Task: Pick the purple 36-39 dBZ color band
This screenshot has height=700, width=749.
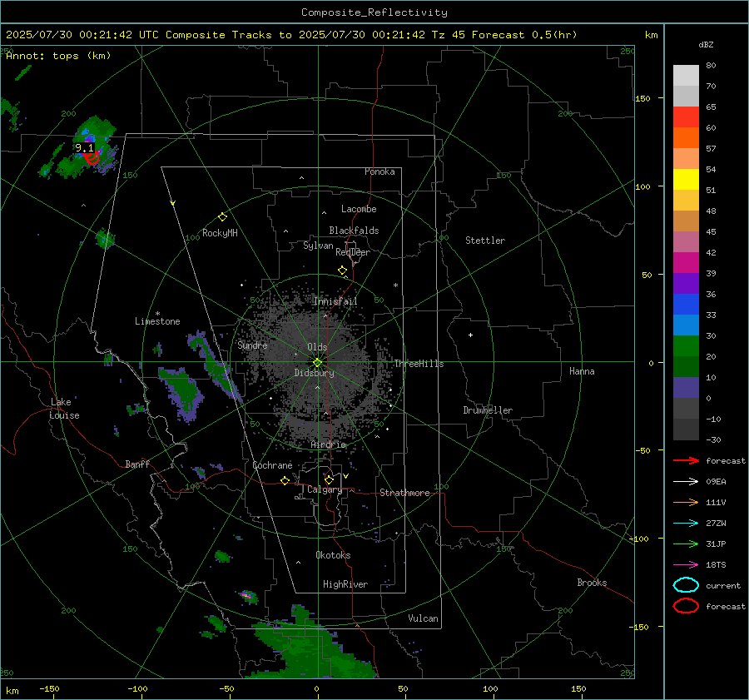Action: point(686,283)
